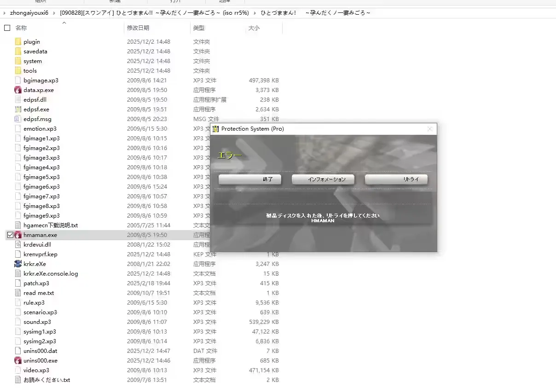Click the edpsf.msg file icon
This screenshot has height=392, width=556.
[x=18, y=119]
